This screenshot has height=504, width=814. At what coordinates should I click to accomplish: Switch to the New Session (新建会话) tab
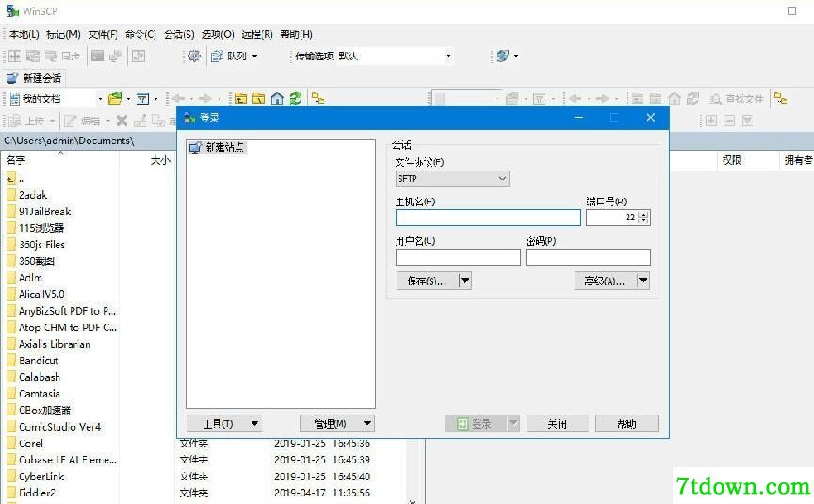(x=33, y=78)
